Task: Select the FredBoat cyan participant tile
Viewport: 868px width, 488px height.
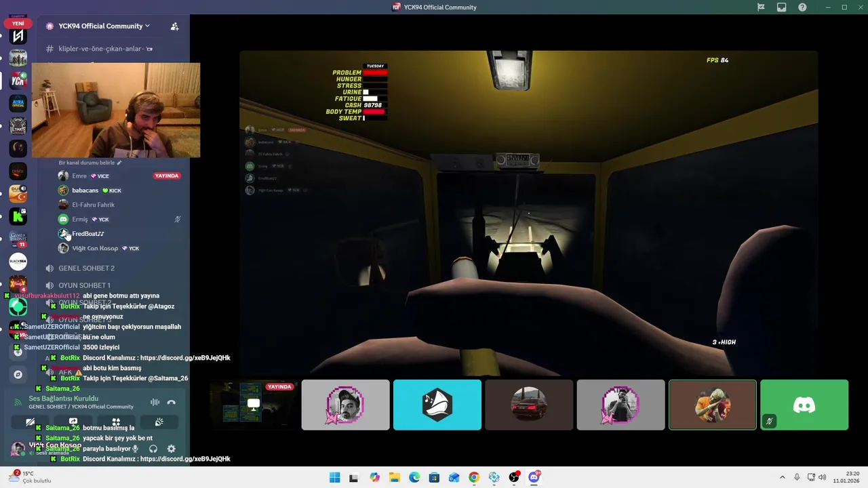Action: point(437,405)
